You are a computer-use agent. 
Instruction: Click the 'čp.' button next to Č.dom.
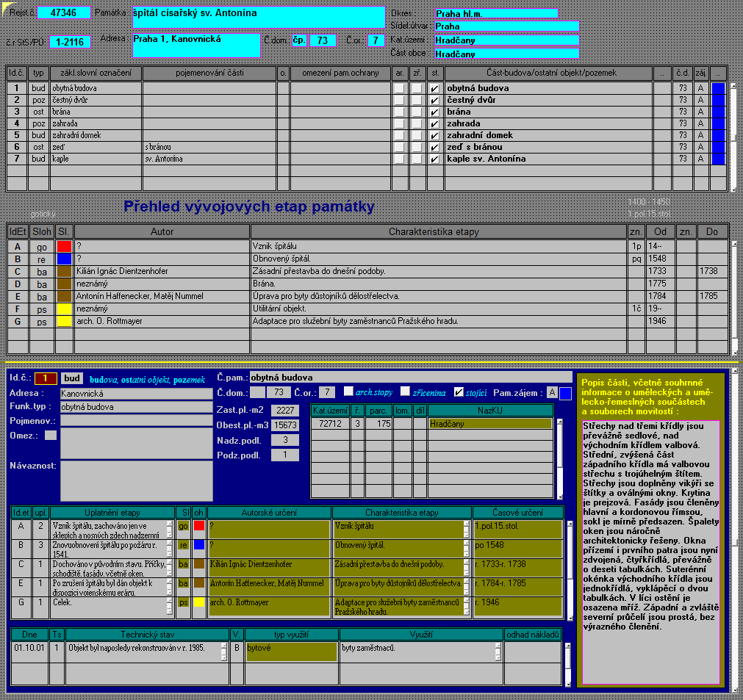coord(299,40)
